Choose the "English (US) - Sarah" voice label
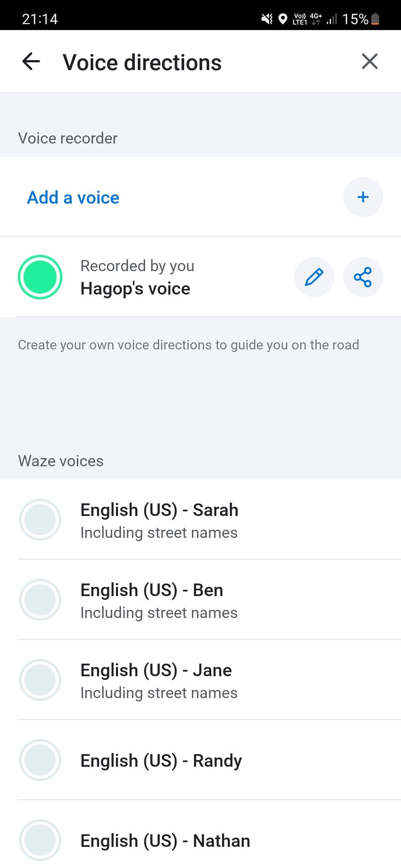This screenshot has height=868, width=401. [159, 510]
